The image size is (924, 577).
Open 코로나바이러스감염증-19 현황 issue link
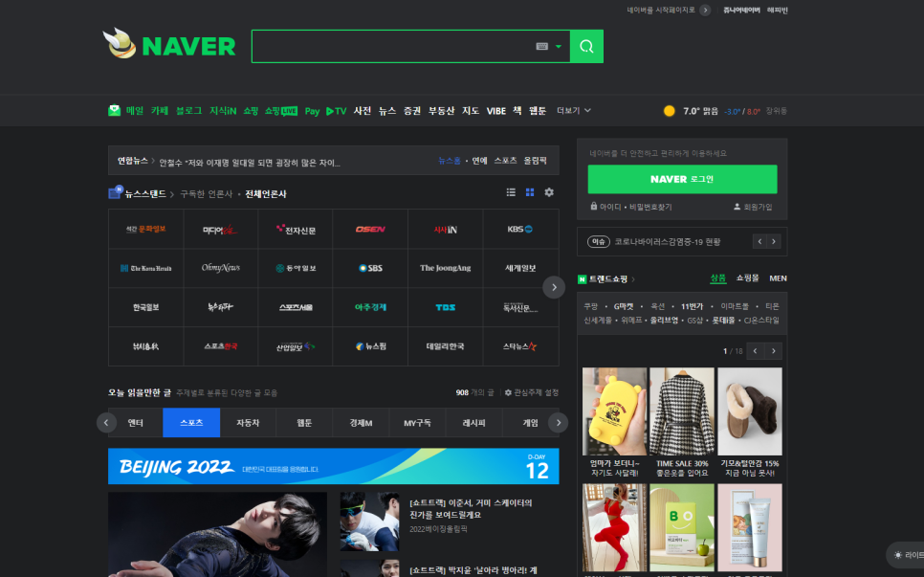pyautogui.click(x=667, y=242)
